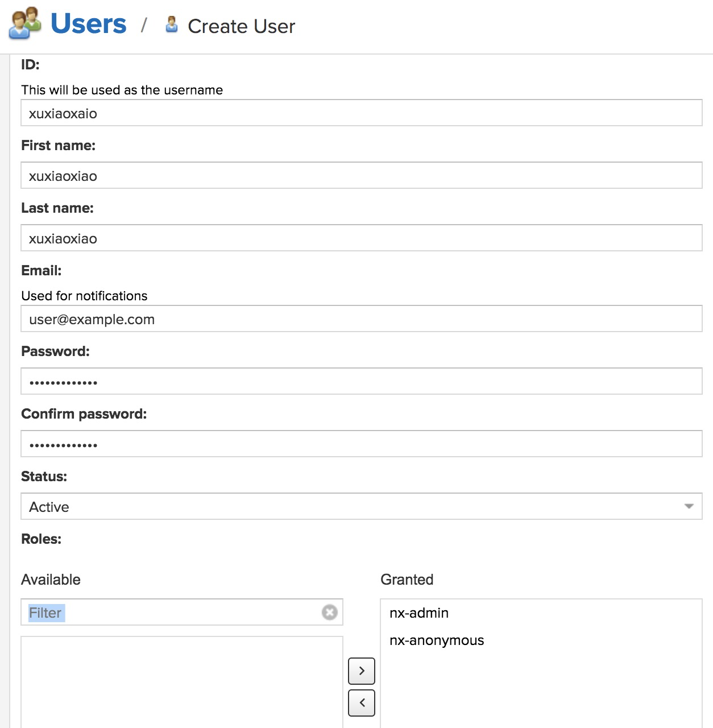Clear the roles filter with X icon

(329, 612)
